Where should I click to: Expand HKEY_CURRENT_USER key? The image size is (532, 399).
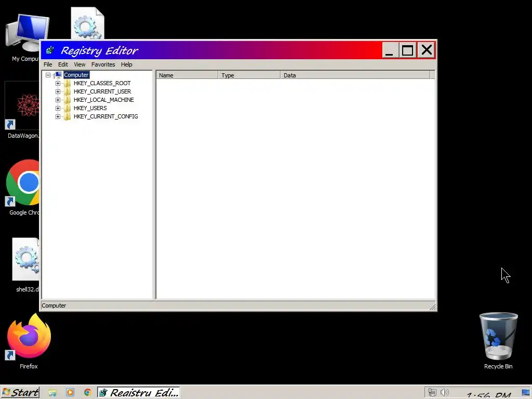[x=58, y=91]
